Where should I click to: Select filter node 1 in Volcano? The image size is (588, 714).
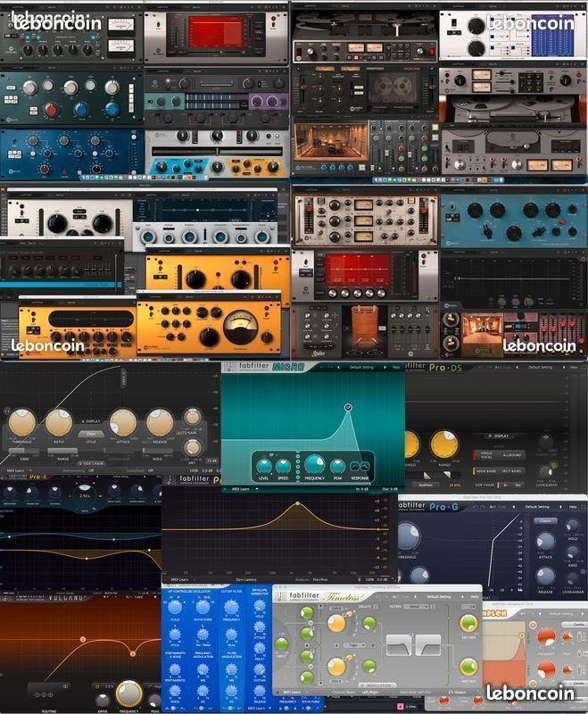pos(83,639)
